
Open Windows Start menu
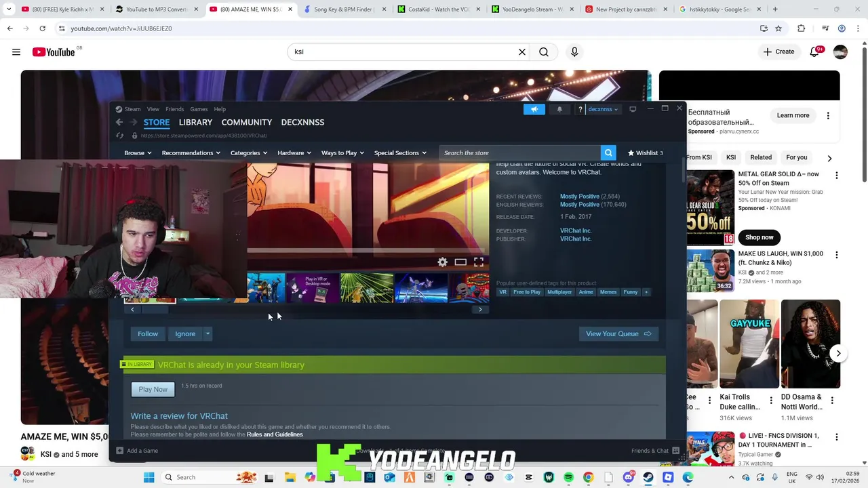coord(149,477)
